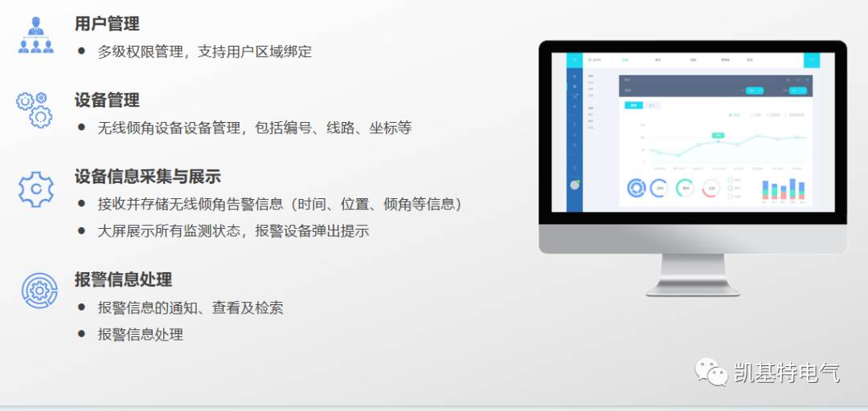The width and height of the screenshot is (868, 411).
Task: Select the highlighted first tab in dashboard top bar
Action: click(624, 60)
